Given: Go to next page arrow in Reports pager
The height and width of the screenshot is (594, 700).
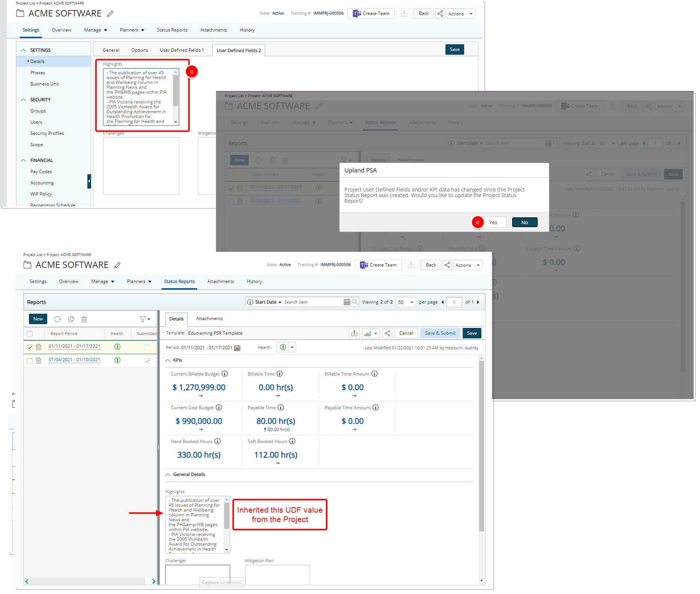Looking at the screenshot, I should click(x=478, y=302).
